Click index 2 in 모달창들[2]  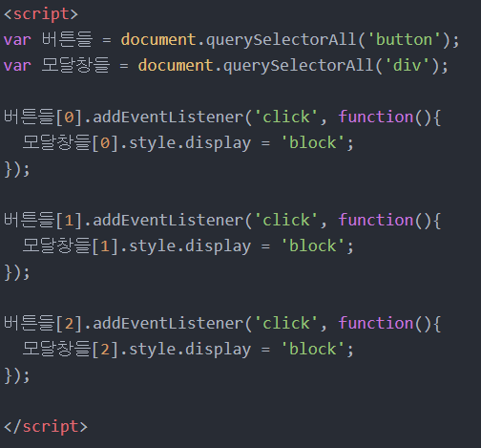click(105, 350)
